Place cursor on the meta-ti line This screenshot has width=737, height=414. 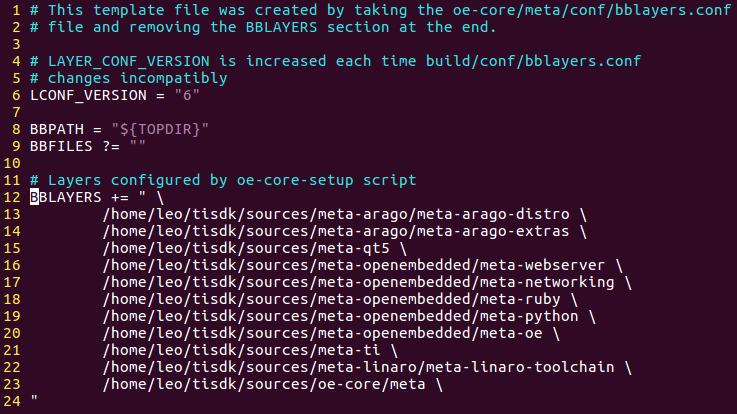pyautogui.click(x=244, y=350)
